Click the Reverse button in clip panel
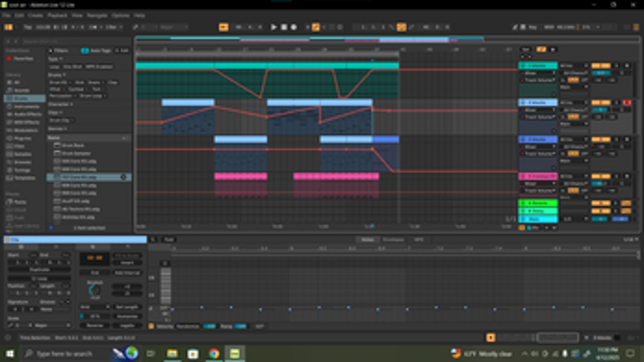The image size is (644, 362). pos(94,326)
